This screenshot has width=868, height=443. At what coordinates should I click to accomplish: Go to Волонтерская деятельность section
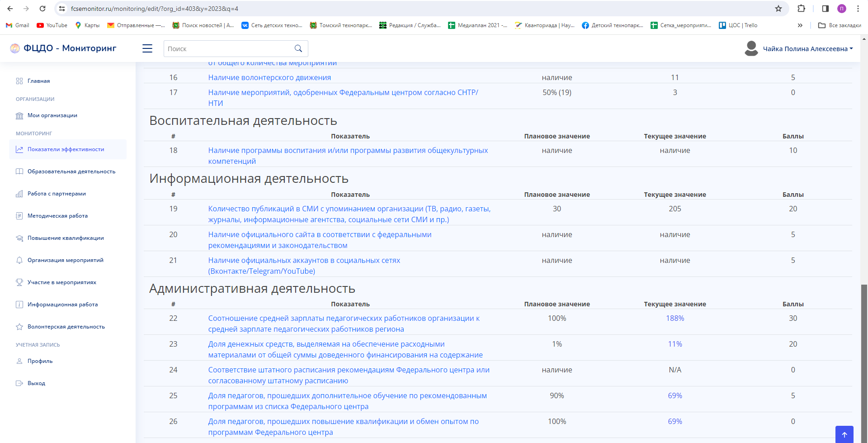tap(66, 327)
